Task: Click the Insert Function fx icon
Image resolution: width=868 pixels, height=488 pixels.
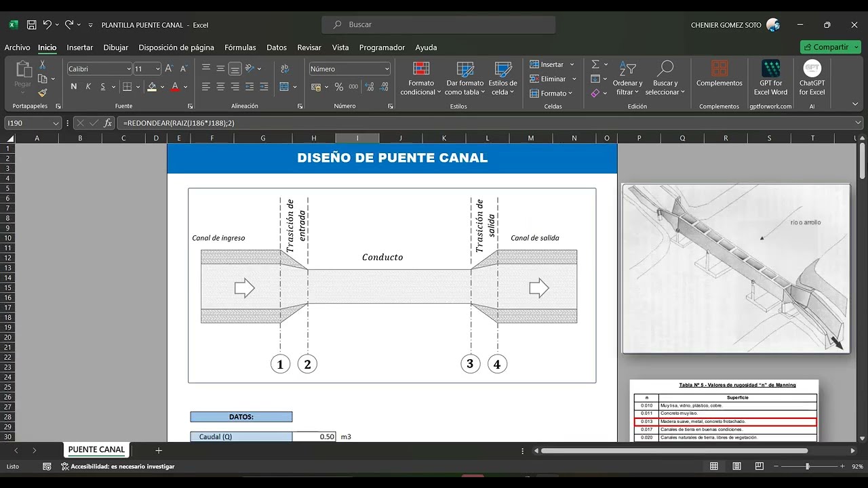Action: (108, 123)
